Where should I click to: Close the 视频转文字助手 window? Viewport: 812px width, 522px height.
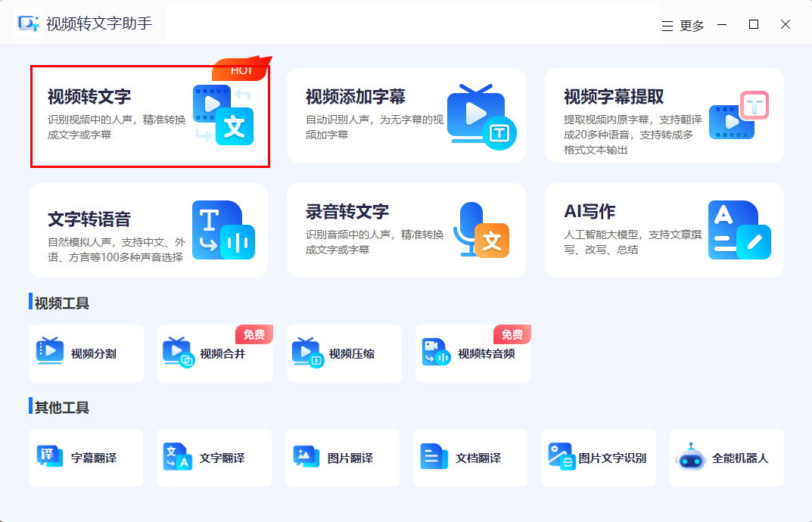[786, 24]
